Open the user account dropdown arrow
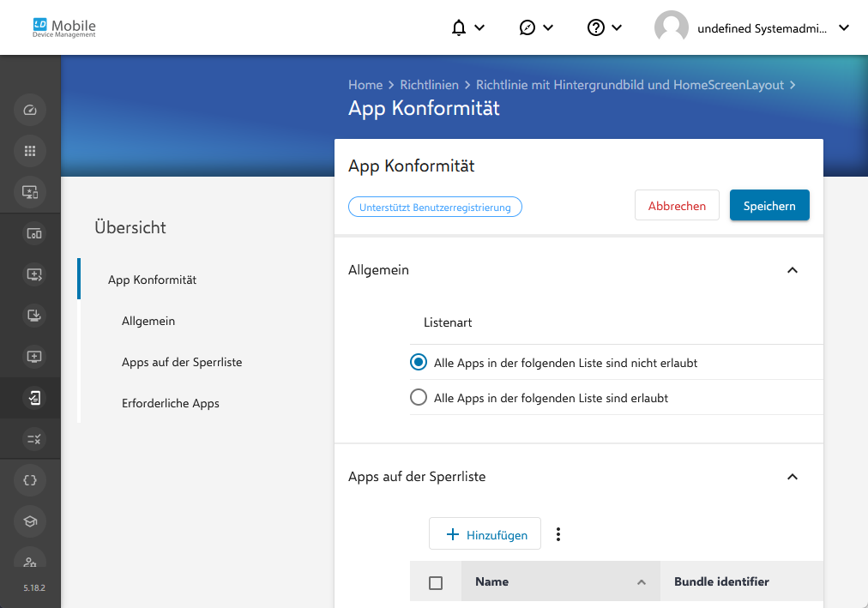868x608 pixels. coord(844,27)
